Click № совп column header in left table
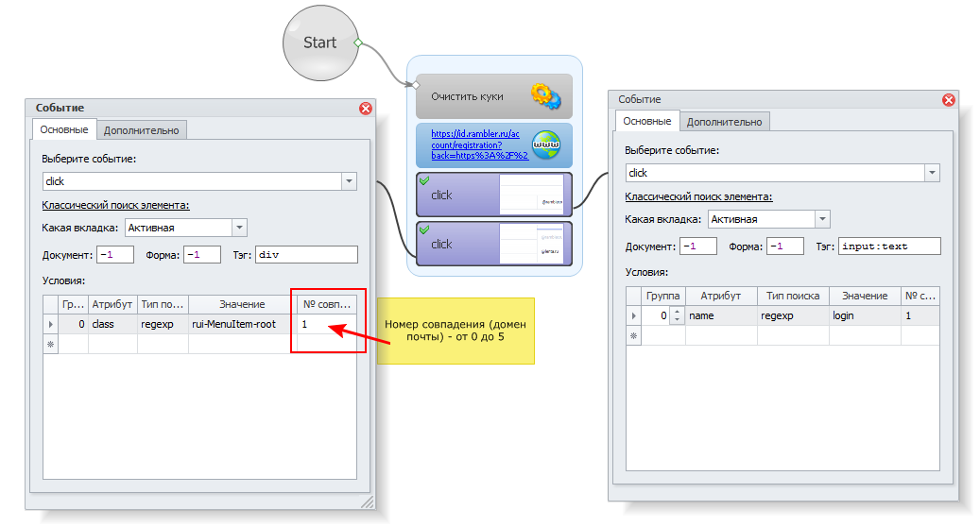 pyautogui.click(x=326, y=304)
